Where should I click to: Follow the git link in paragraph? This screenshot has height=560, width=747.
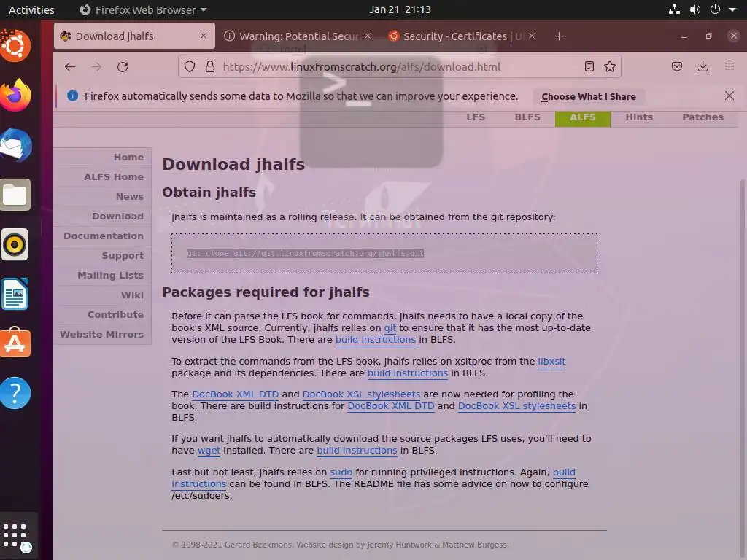(390, 328)
